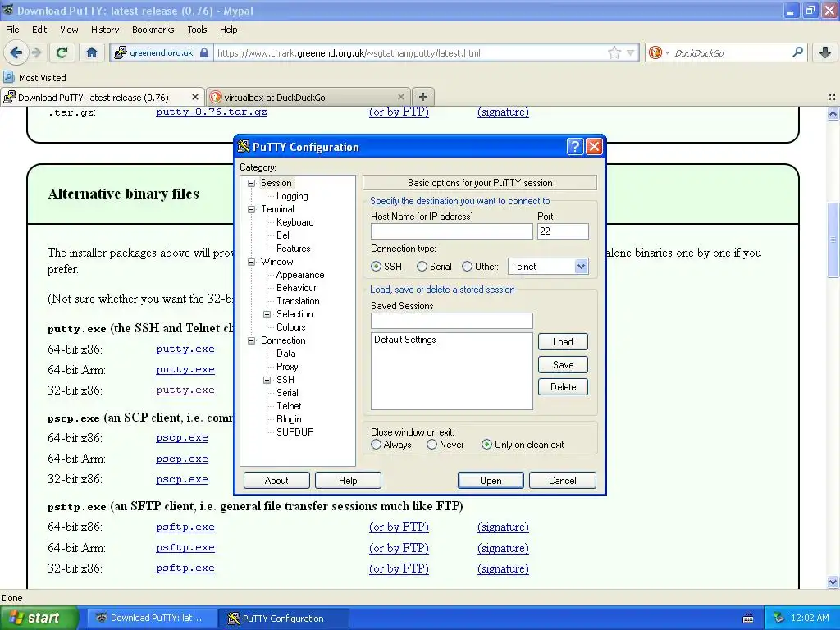Select the Serial connection type
Screen dimensions: 840x630
click(x=422, y=267)
